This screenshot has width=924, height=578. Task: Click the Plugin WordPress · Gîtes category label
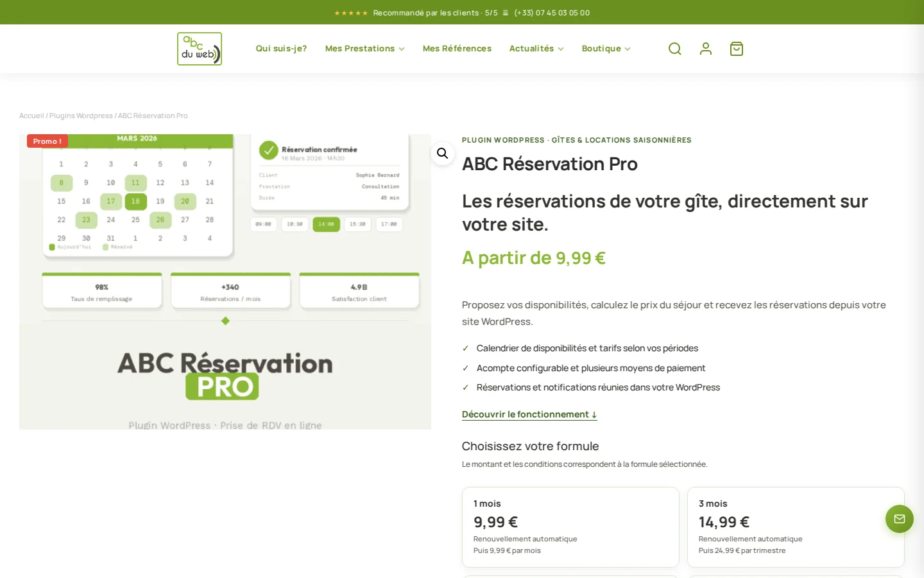click(577, 140)
